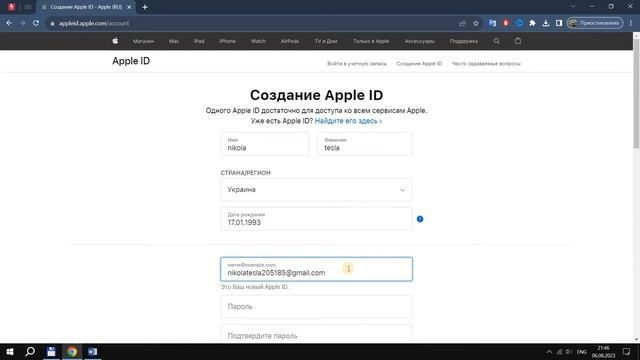The image size is (640, 360).
Task: Click the birth date help icon
Action: coord(420,219)
